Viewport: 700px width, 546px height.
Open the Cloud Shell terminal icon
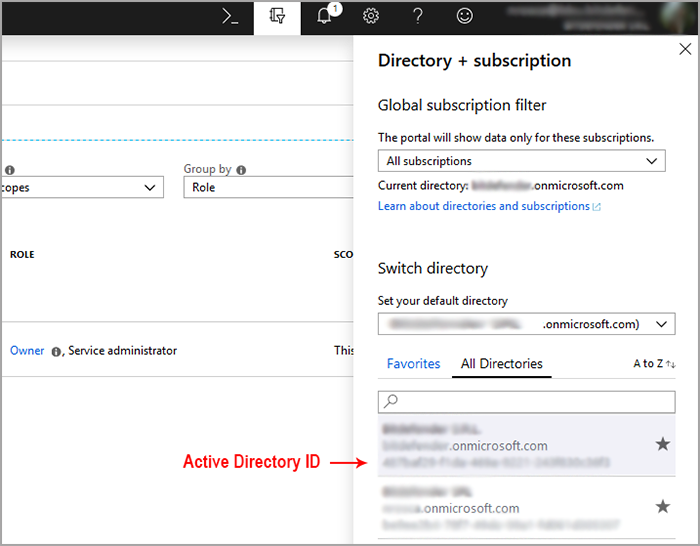[x=231, y=17]
